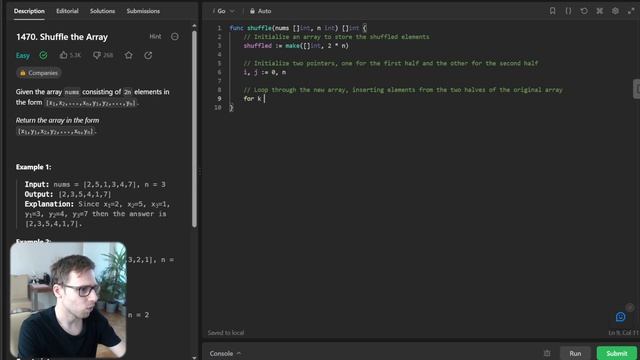Open the feedback chat bubble icon
The image size is (640, 360).
(620, 317)
